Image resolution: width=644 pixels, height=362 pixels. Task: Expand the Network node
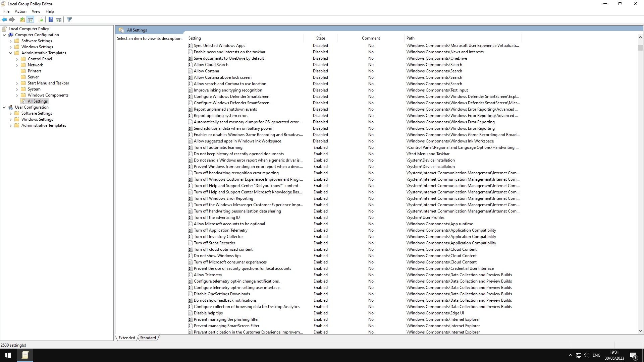click(x=17, y=65)
